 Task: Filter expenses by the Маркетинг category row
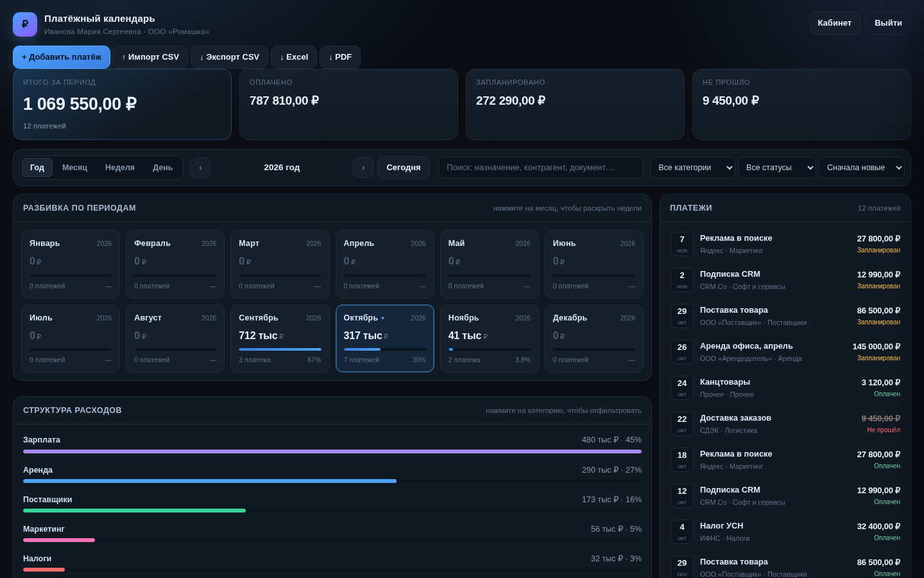point(332,533)
